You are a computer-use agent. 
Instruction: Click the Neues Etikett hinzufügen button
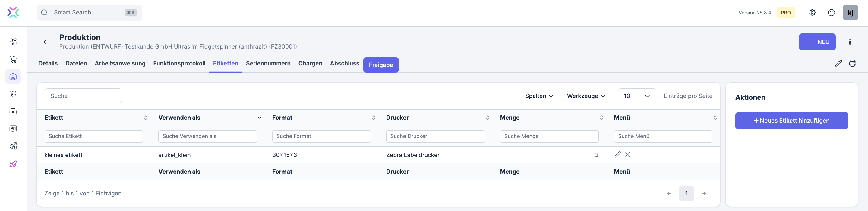(x=791, y=121)
